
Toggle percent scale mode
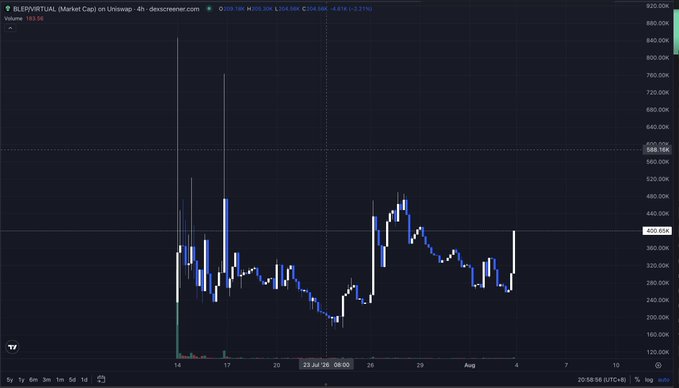coord(637,380)
